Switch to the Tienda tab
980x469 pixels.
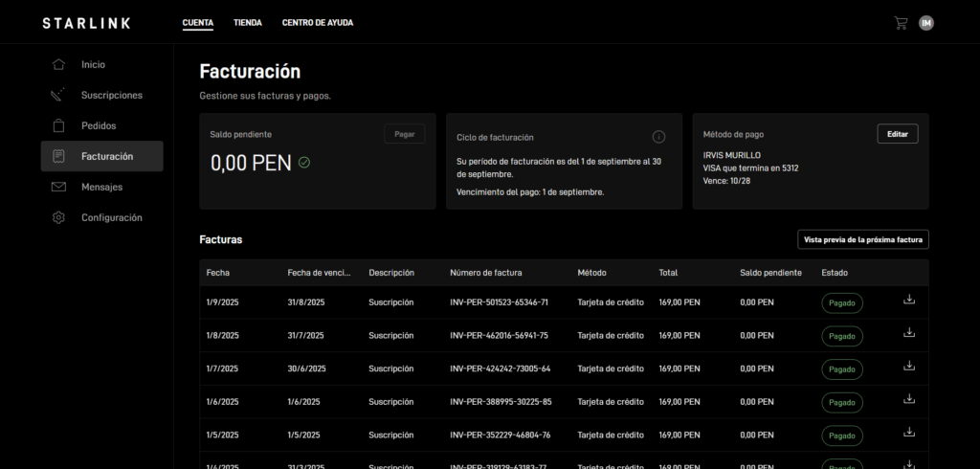tap(247, 23)
